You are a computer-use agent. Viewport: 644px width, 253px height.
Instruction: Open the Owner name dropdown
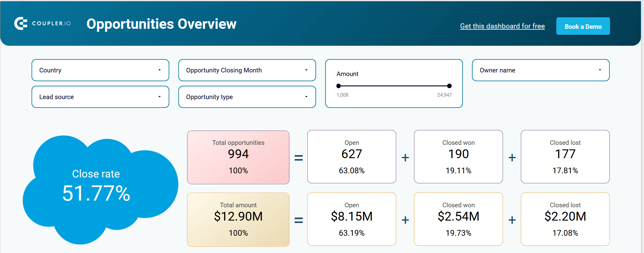(x=541, y=70)
